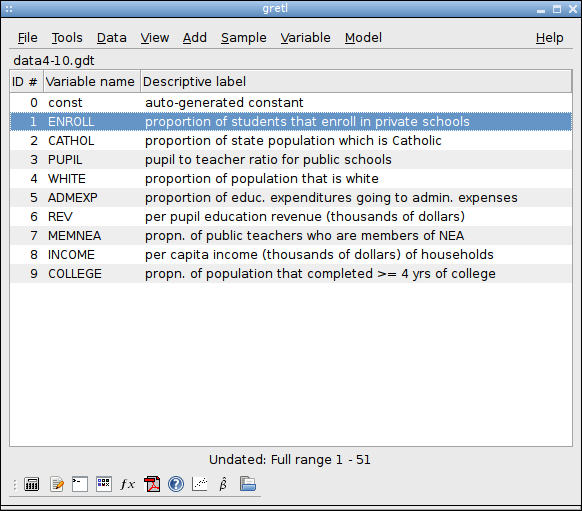Select the CATHOL variable row

click(x=291, y=141)
